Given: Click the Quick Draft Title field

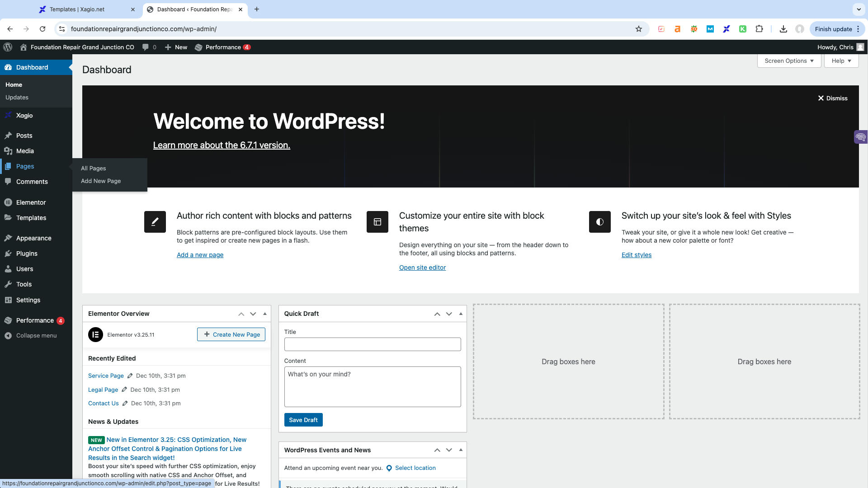Looking at the screenshot, I should click(373, 344).
